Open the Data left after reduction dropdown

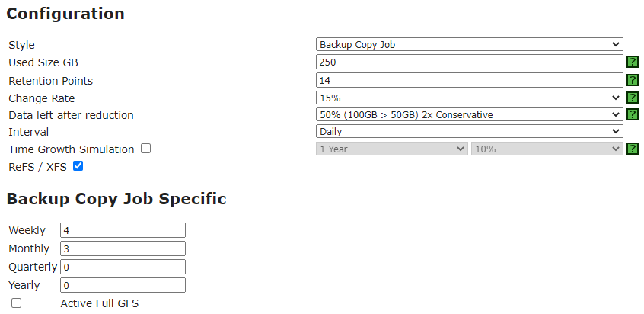point(470,114)
